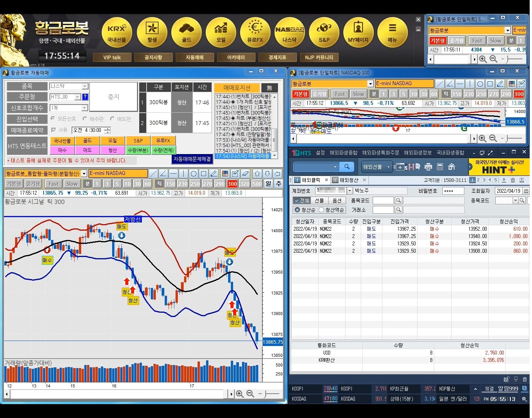Click the trash icon in HTS tab bar

click(513, 180)
